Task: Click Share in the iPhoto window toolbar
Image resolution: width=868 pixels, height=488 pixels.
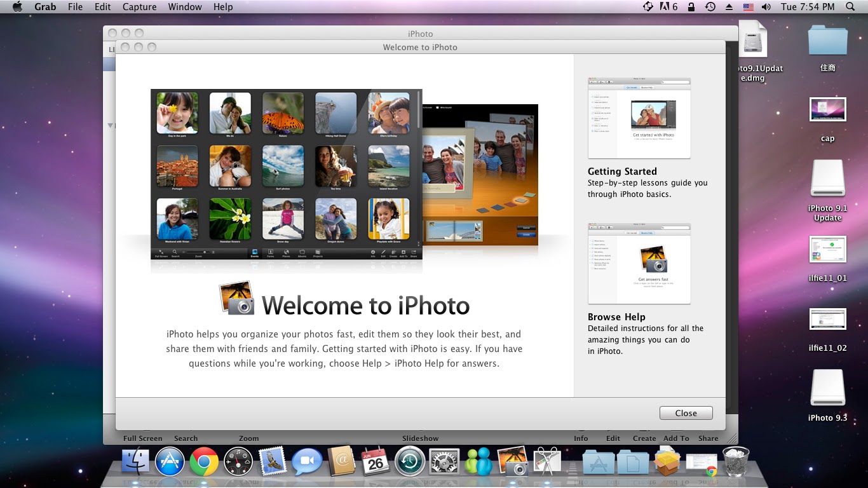Action: [x=708, y=438]
